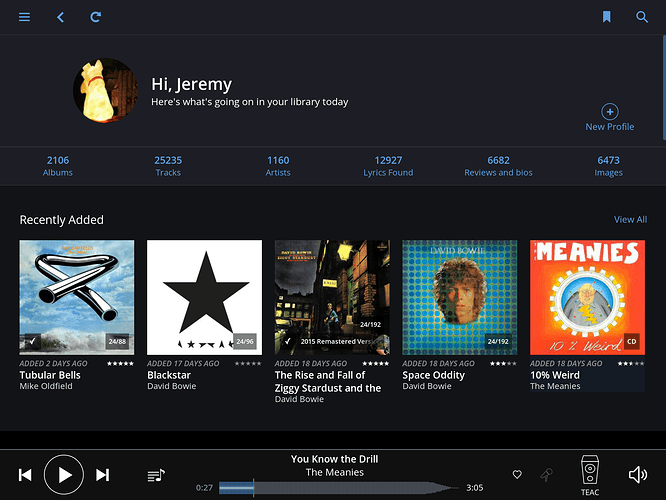Click the 3:05 track duration
The width and height of the screenshot is (666, 500).
(x=474, y=488)
